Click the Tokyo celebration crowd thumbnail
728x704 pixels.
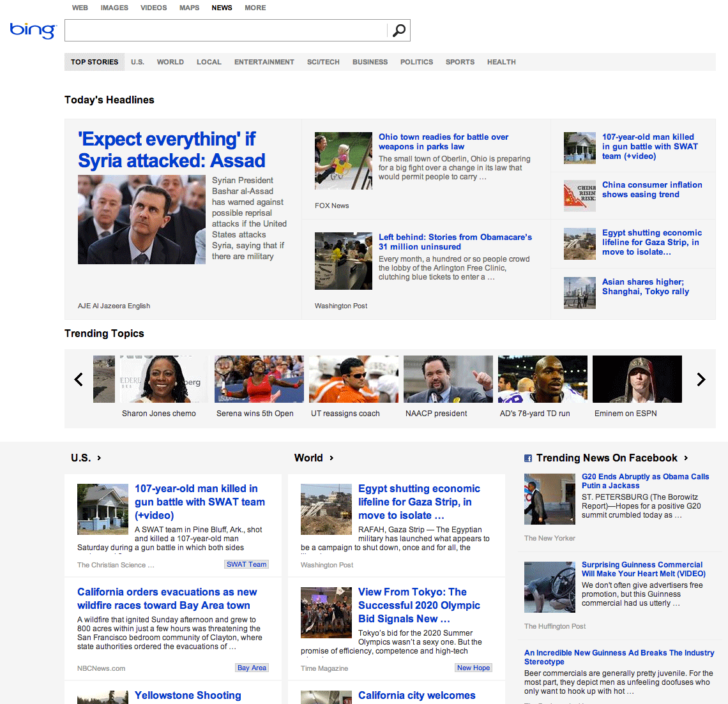click(x=326, y=613)
